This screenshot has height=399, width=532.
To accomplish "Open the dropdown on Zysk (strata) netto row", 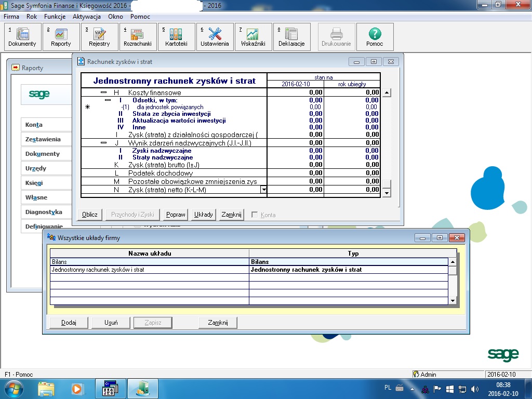I will (x=263, y=190).
